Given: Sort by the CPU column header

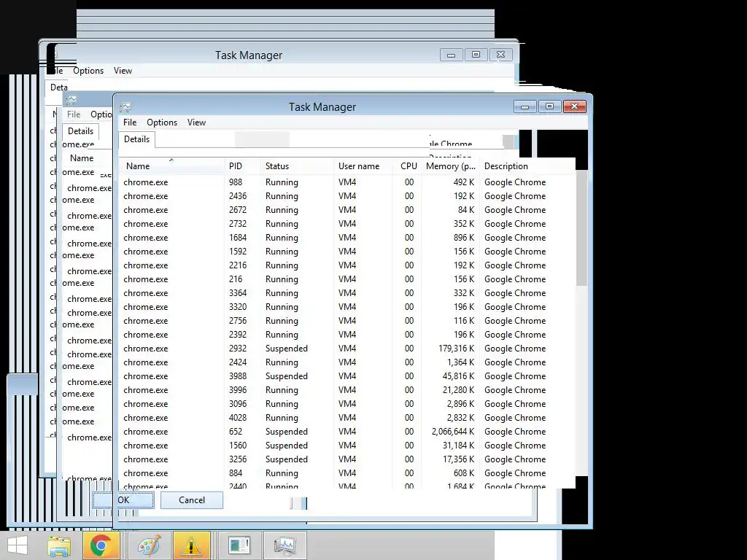Looking at the screenshot, I should 407,166.
